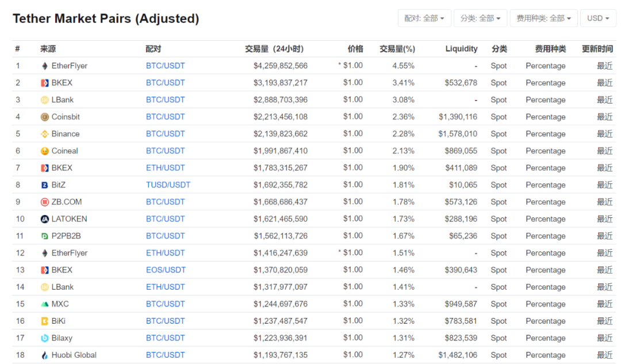Open the 费用种类:全部 dropdown
The width and height of the screenshot is (621, 364).
(543, 18)
